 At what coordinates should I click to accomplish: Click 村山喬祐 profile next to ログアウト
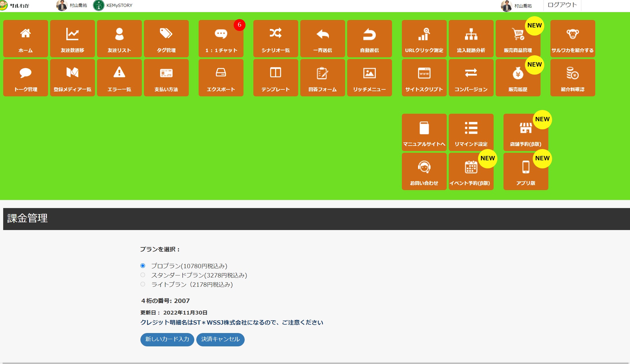click(517, 6)
